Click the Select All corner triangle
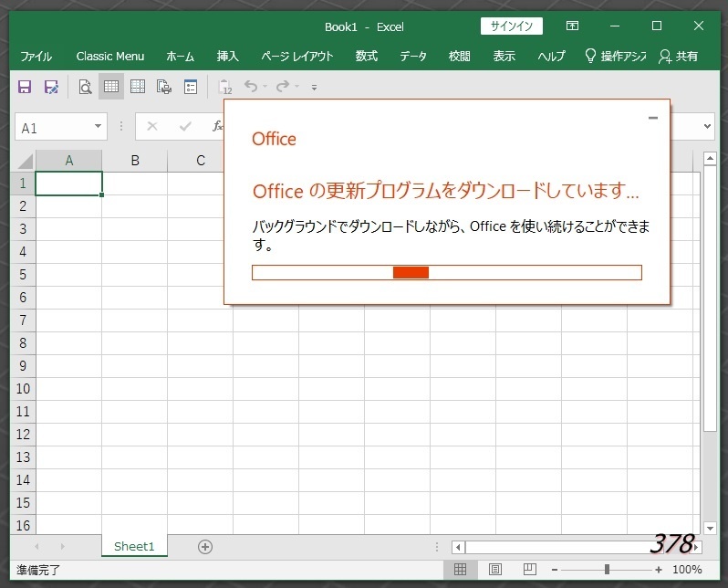Image resolution: width=728 pixels, height=588 pixels. 24,161
